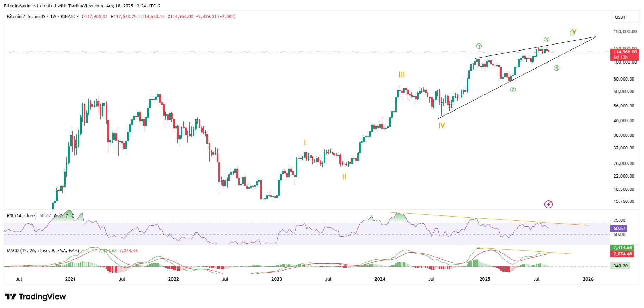Click the 46,000.00 price axis label
The height and width of the screenshot is (308, 644).
point(624,121)
